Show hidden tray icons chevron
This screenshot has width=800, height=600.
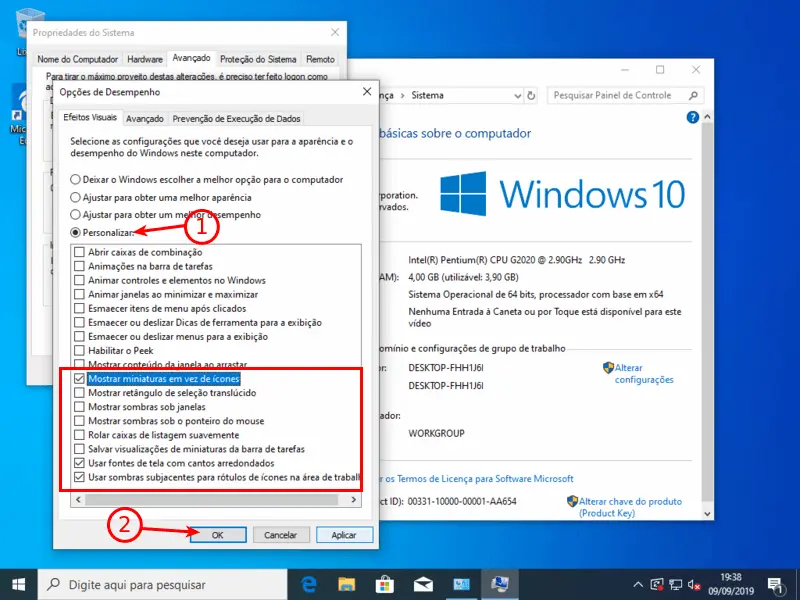pos(638,585)
